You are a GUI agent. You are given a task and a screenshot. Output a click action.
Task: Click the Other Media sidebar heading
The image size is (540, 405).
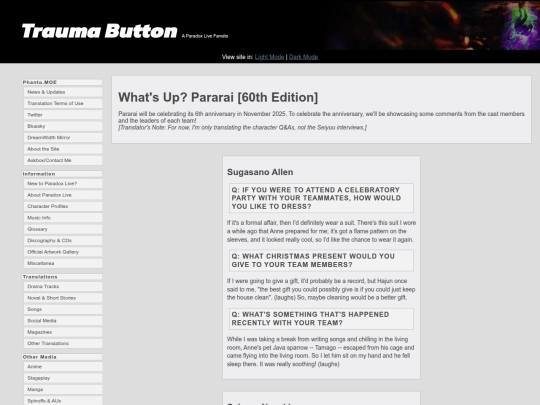(62, 357)
